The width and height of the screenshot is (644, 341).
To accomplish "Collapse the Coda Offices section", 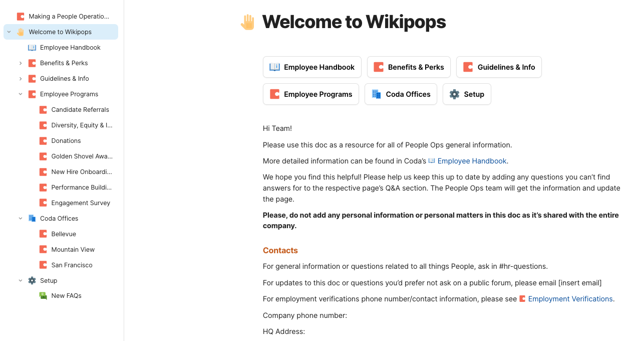I will (21, 219).
